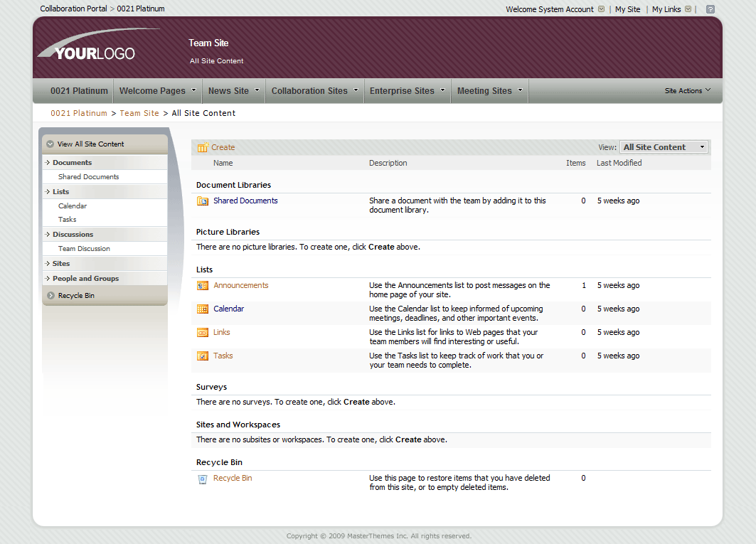The image size is (756, 544).
Task: Open the Site Actions menu
Action: pyautogui.click(x=687, y=91)
